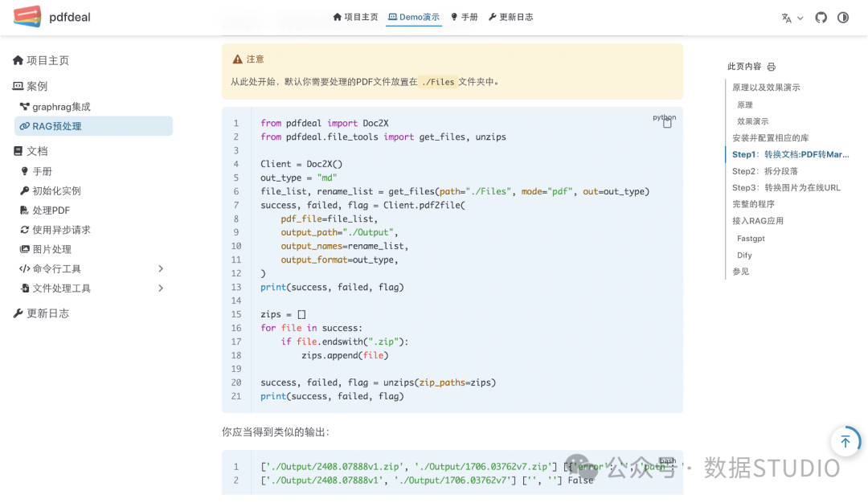The height and width of the screenshot is (503, 868).
Task: Click code line Client = Doc2X()
Action: coord(301,164)
